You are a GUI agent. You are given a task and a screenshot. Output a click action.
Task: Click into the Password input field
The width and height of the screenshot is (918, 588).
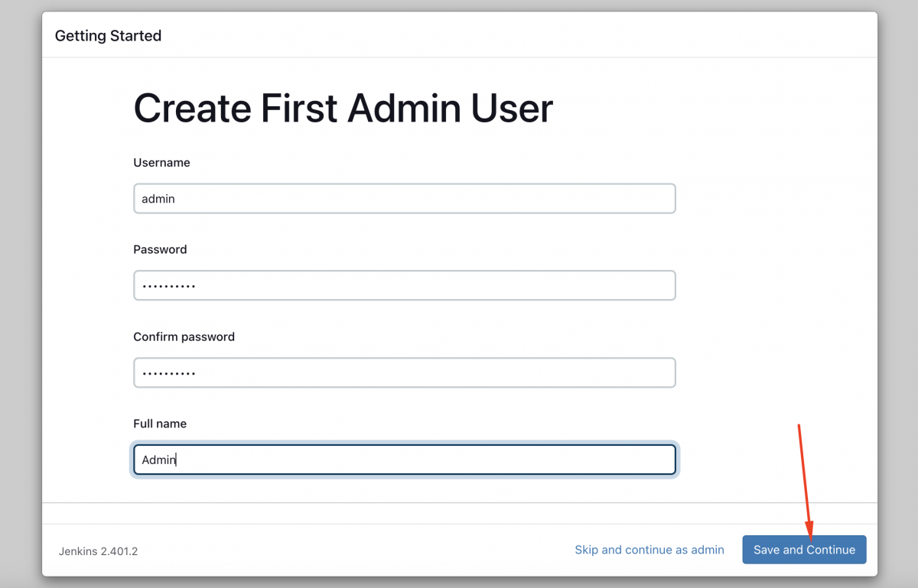click(x=404, y=285)
